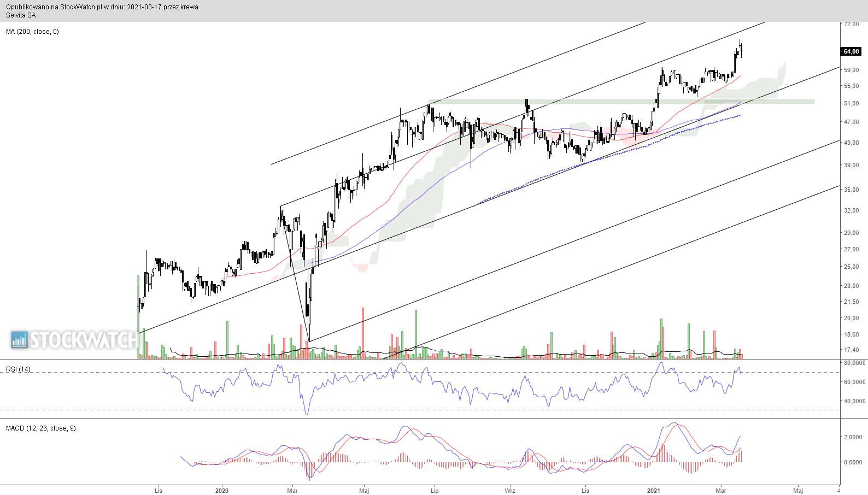The width and height of the screenshot is (868, 495).
Task: Click the publication header text with date 2021-03-17
Action: click(102, 7)
